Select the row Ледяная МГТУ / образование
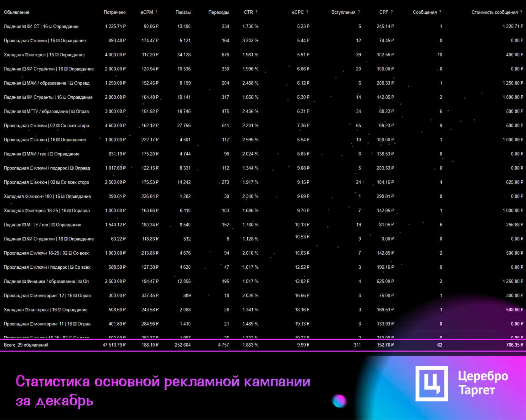The image size is (526, 420). pyautogui.click(x=263, y=111)
